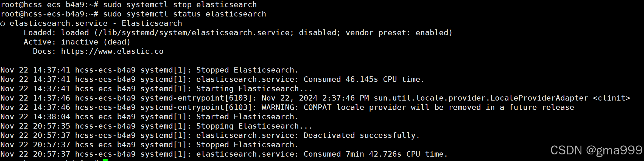Click the 'Consumed 7min 42.726s CPU time' entry

point(376,154)
